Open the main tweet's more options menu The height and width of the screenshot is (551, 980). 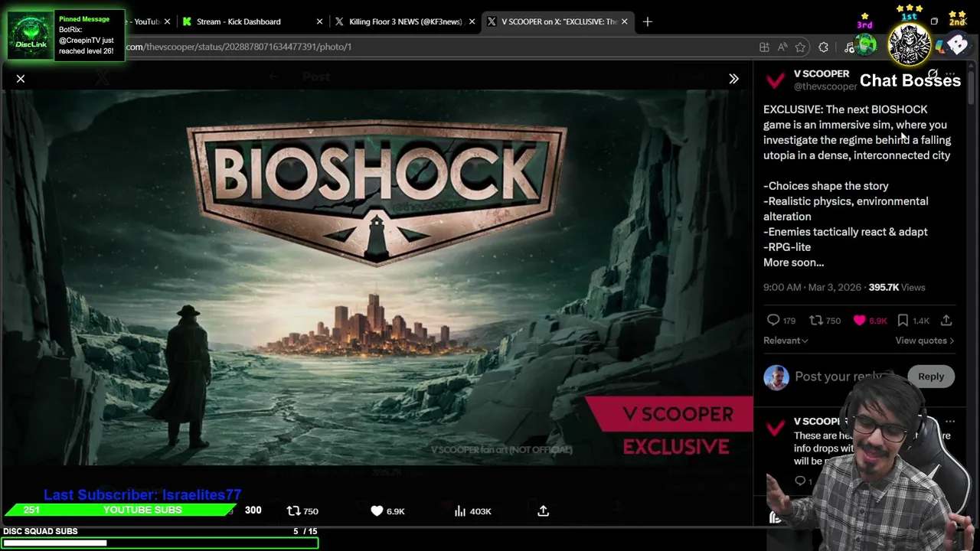tap(950, 75)
